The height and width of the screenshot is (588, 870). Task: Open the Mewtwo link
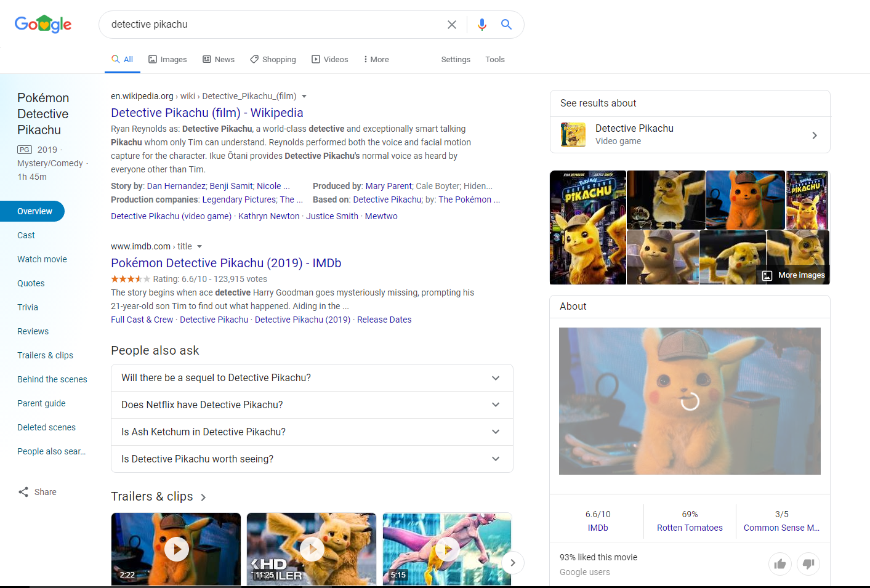(381, 216)
